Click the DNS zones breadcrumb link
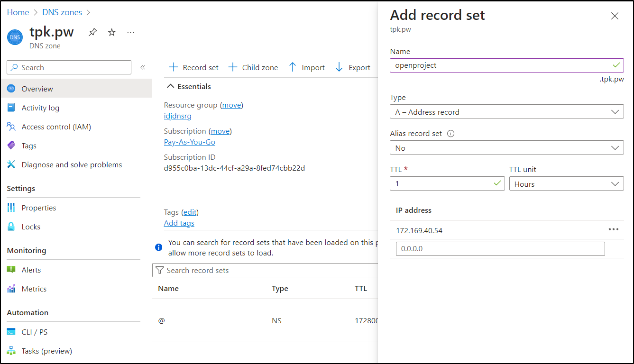This screenshot has height=364, width=634. [62, 12]
